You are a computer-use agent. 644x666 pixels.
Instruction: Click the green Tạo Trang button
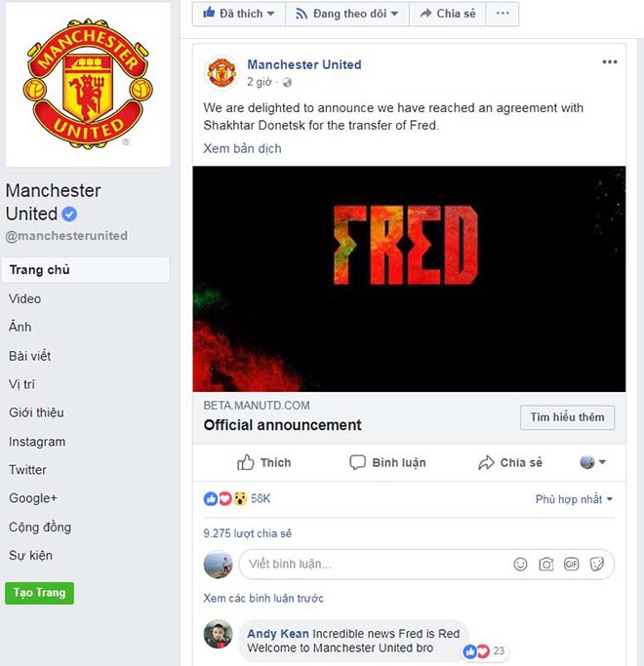(x=40, y=593)
